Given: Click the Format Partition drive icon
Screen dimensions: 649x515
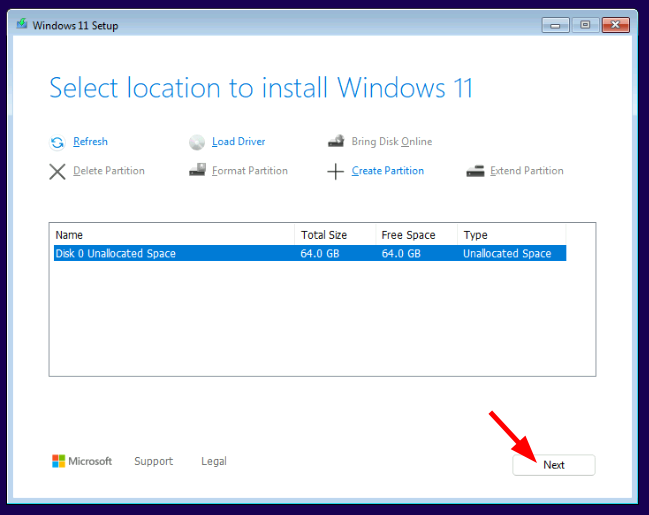Looking at the screenshot, I should 197,170.
